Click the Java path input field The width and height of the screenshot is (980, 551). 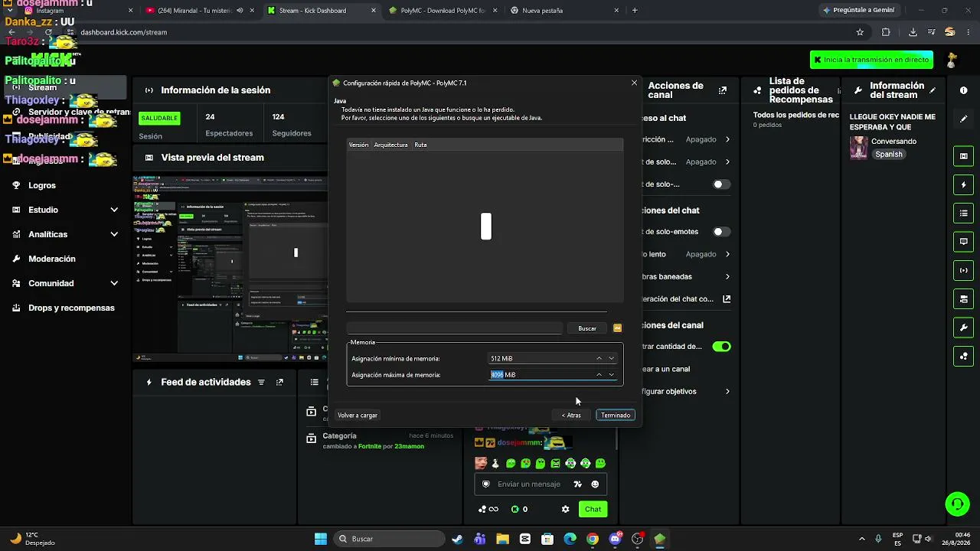[x=454, y=328]
